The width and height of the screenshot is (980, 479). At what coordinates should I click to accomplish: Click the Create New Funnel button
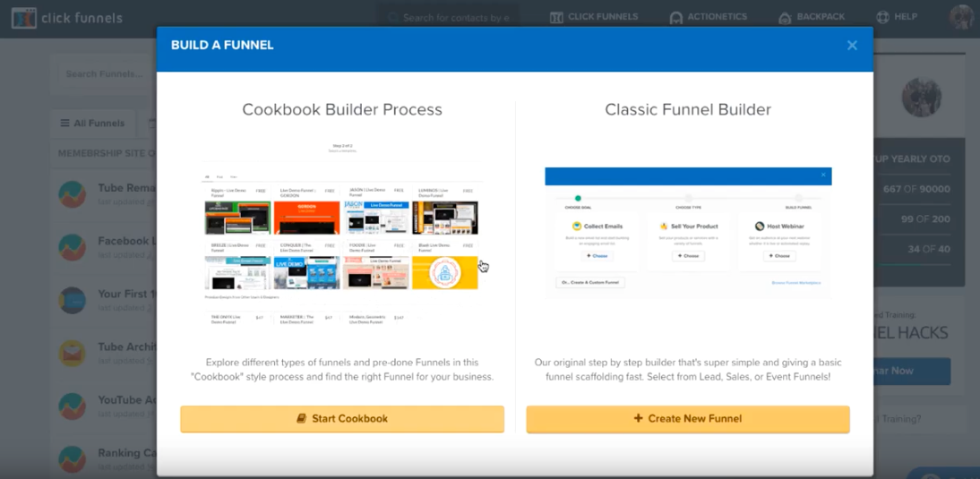[x=687, y=419]
